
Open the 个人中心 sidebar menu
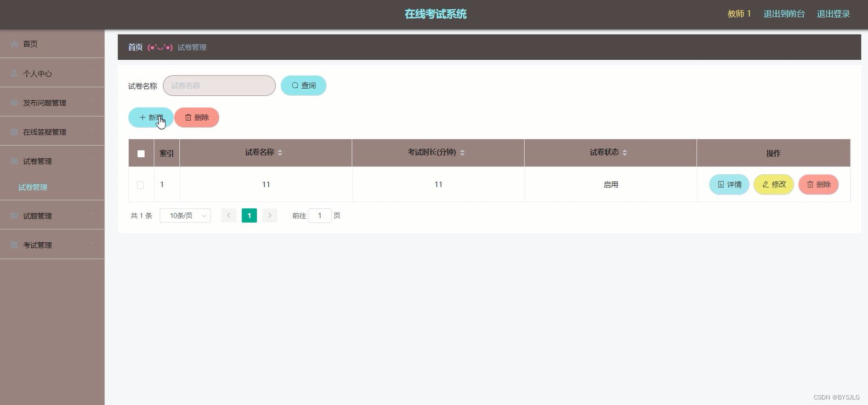(x=52, y=73)
